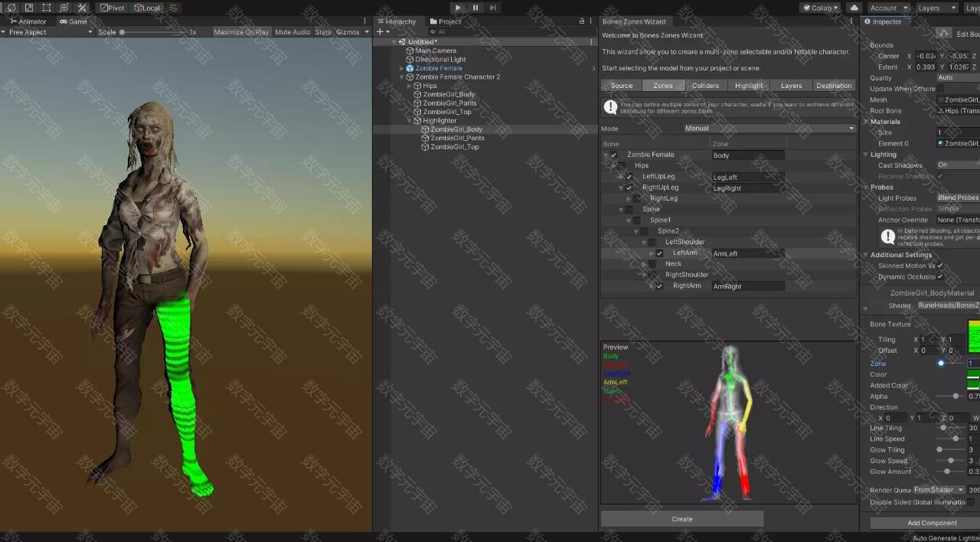Image resolution: width=980 pixels, height=542 pixels.
Task: Click the Create button
Action: 682,519
